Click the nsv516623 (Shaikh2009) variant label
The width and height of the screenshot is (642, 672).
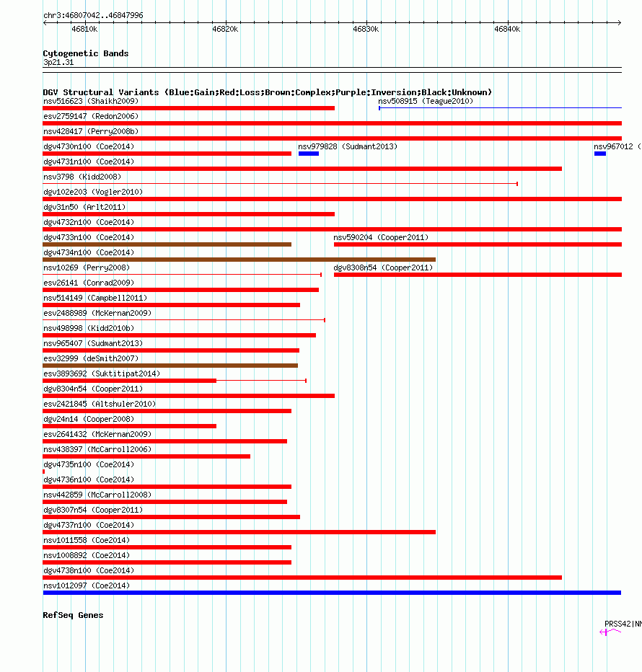pos(91,101)
